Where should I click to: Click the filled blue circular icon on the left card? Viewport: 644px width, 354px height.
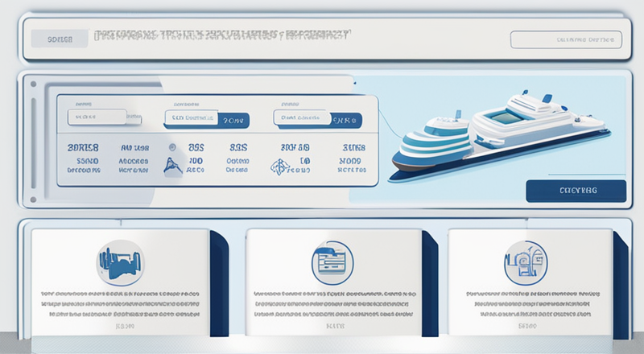(120, 263)
